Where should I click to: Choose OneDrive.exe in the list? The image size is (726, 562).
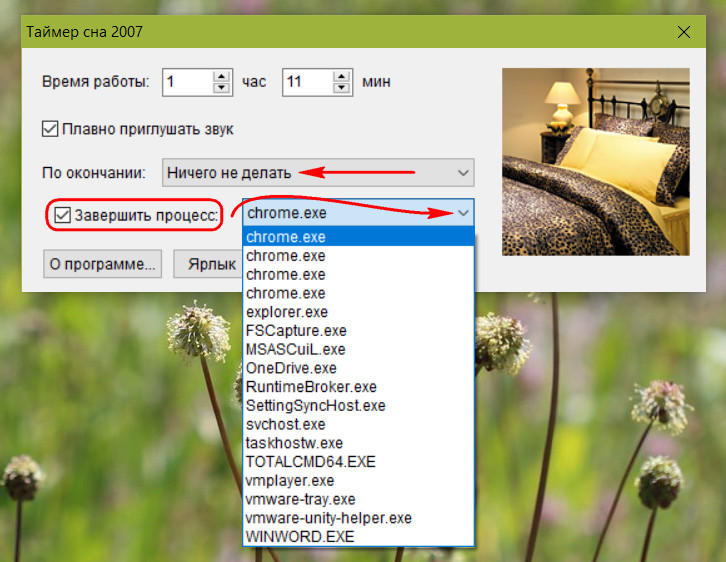click(x=358, y=368)
